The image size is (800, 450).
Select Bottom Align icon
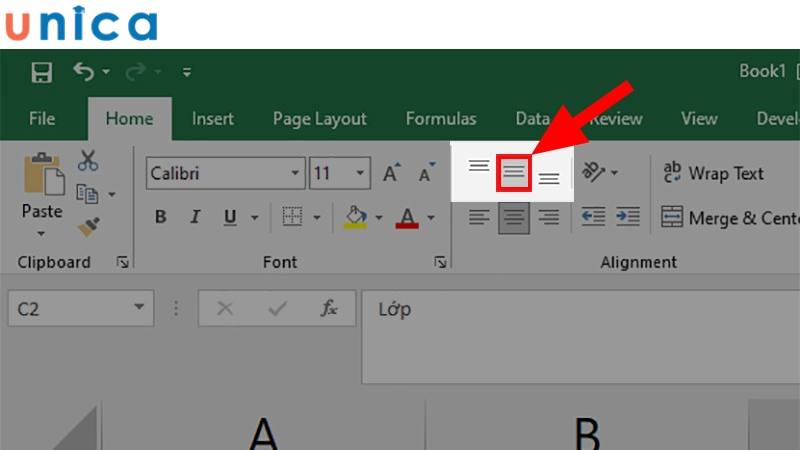[x=549, y=178]
